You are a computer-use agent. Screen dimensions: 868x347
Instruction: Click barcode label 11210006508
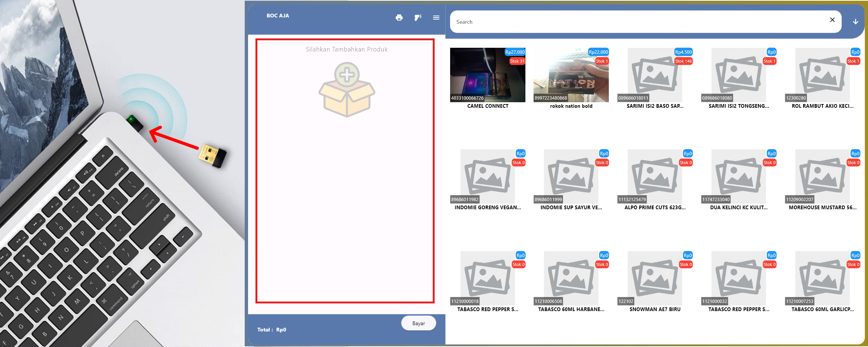(548, 301)
